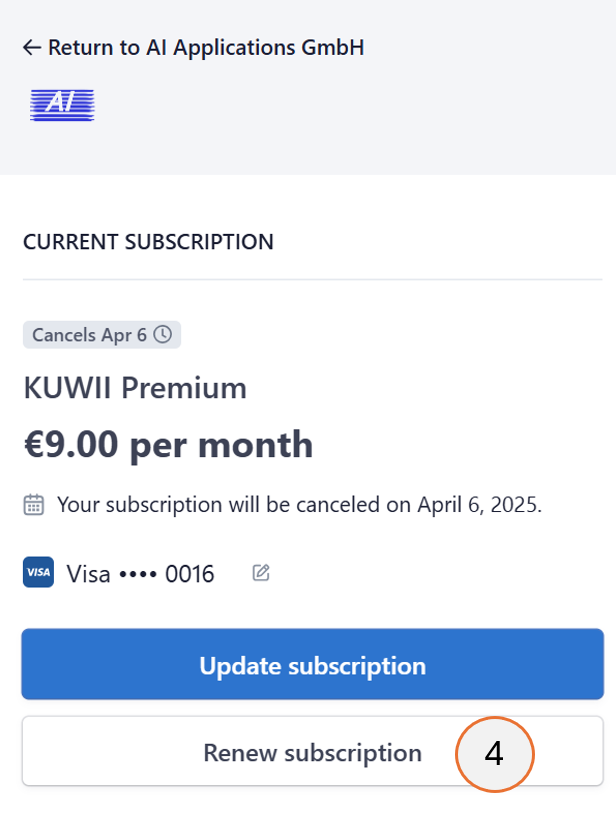
Task: Open the payment method options via pencil icon
Action: [260, 572]
